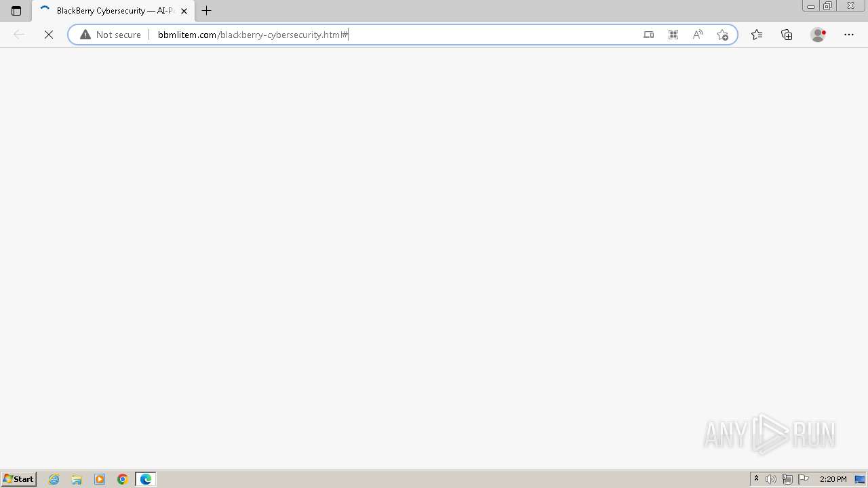
Task: Open the QR code / apps icon in address bar
Action: (x=673, y=35)
